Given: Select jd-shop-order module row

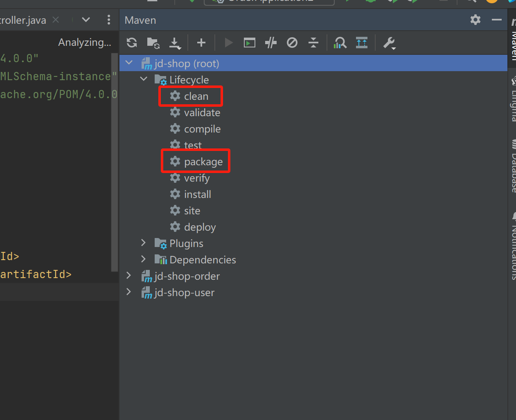Looking at the screenshot, I should point(313,276).
